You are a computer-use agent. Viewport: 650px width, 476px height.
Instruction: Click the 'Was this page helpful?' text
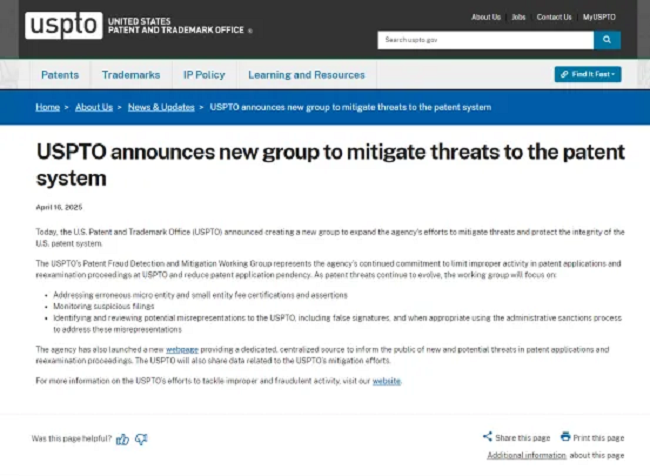pyautogui.click(x=72, y=438)
